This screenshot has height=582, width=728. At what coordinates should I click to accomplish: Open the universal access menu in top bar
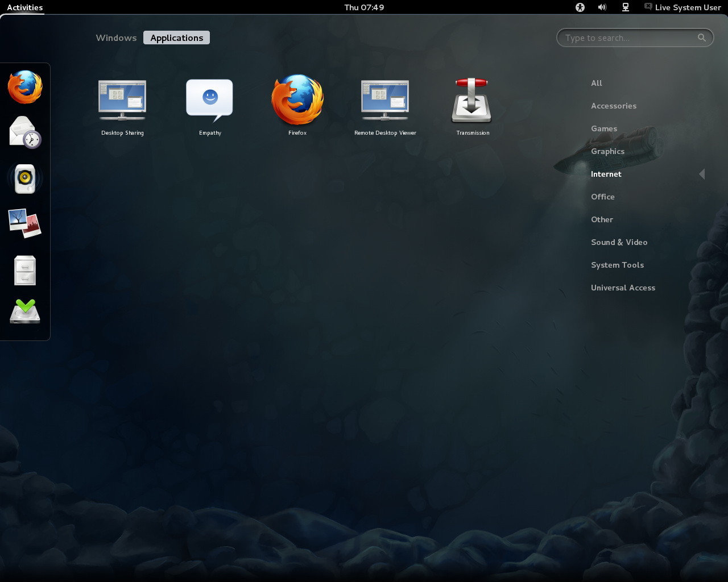tap(580, 7)
